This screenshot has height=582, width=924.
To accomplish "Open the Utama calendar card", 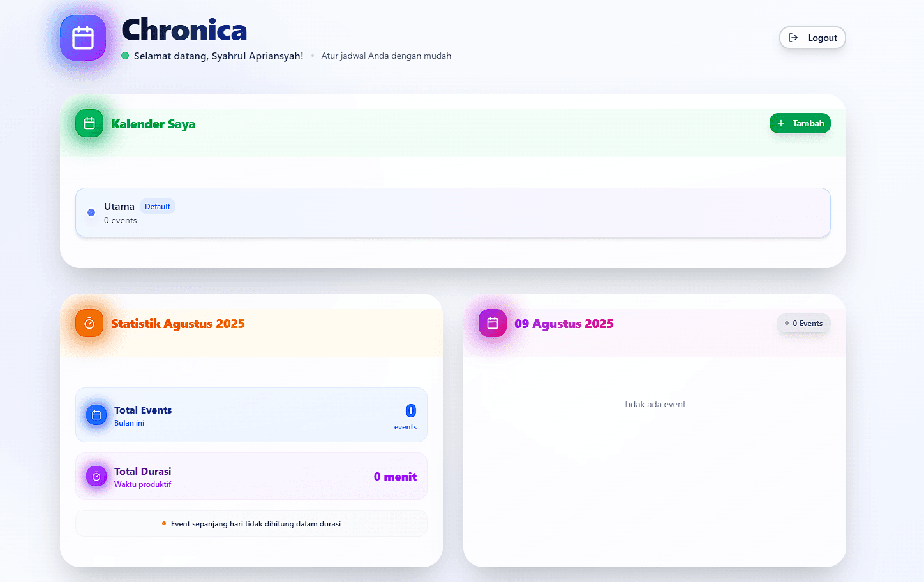I will click(x=453, y=213).
